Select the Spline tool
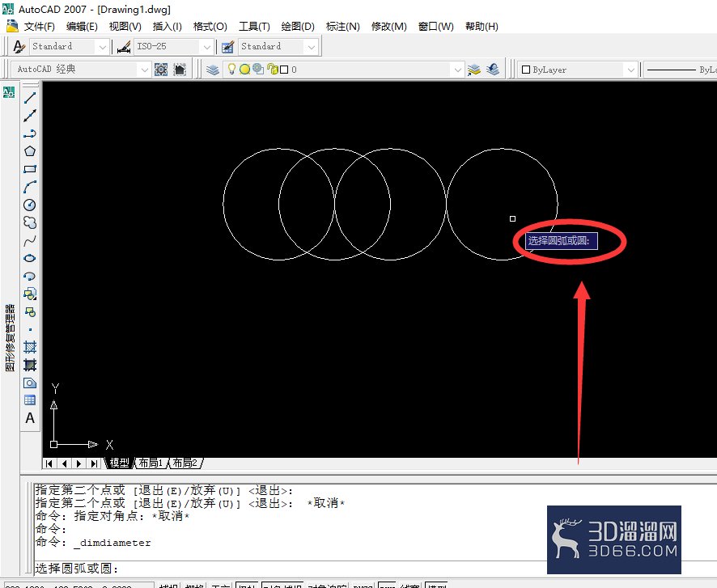 [30, 240]
